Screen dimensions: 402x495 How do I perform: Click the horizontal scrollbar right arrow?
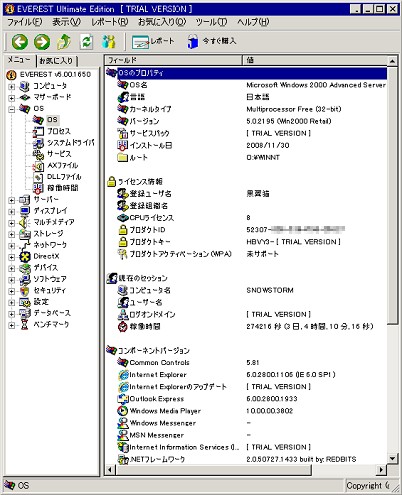381,470
